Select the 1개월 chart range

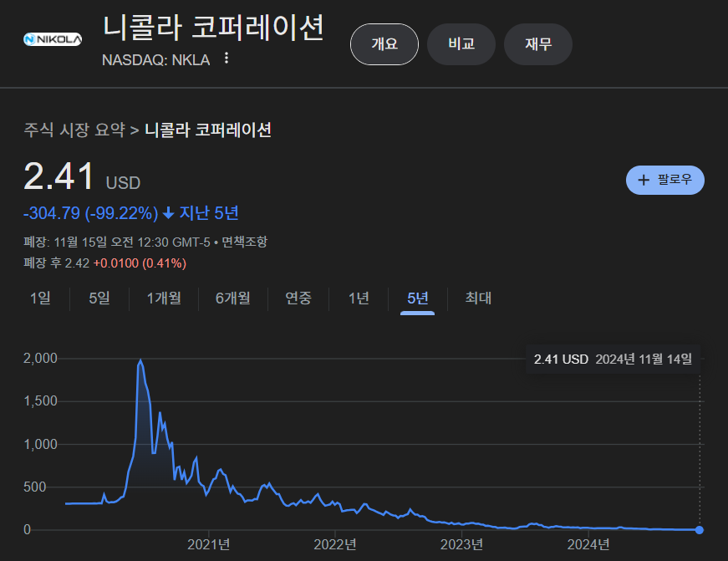(x=164, y=298)
